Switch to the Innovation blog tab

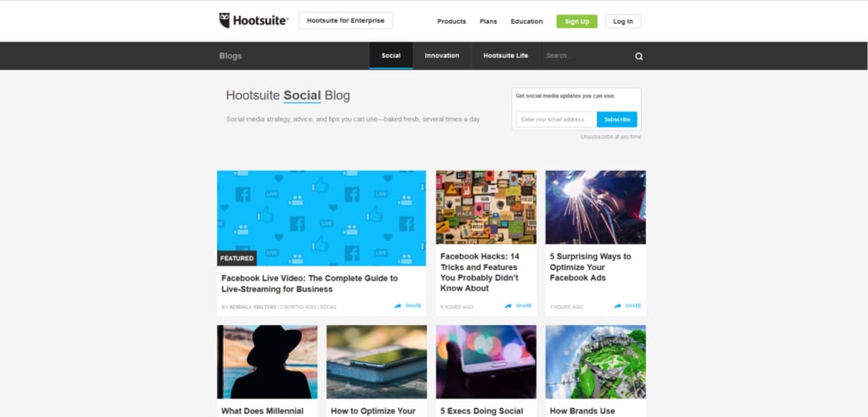(442, 56)
